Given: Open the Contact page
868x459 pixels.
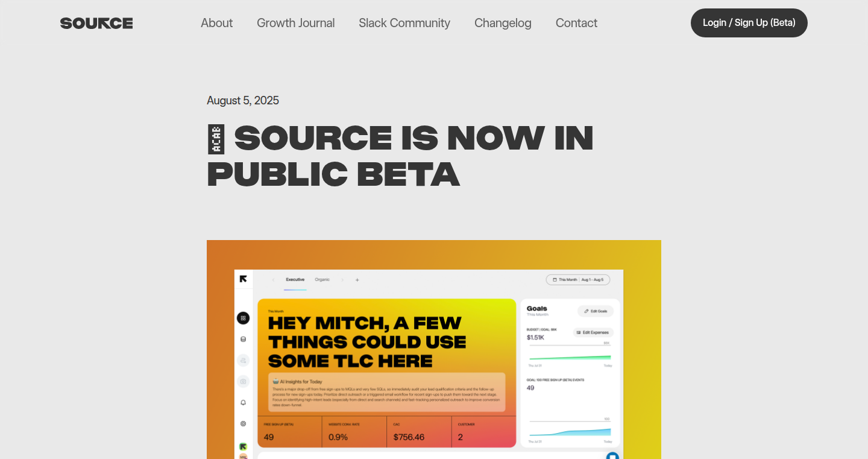Looking at the screenshot, I should pos(576,23).
